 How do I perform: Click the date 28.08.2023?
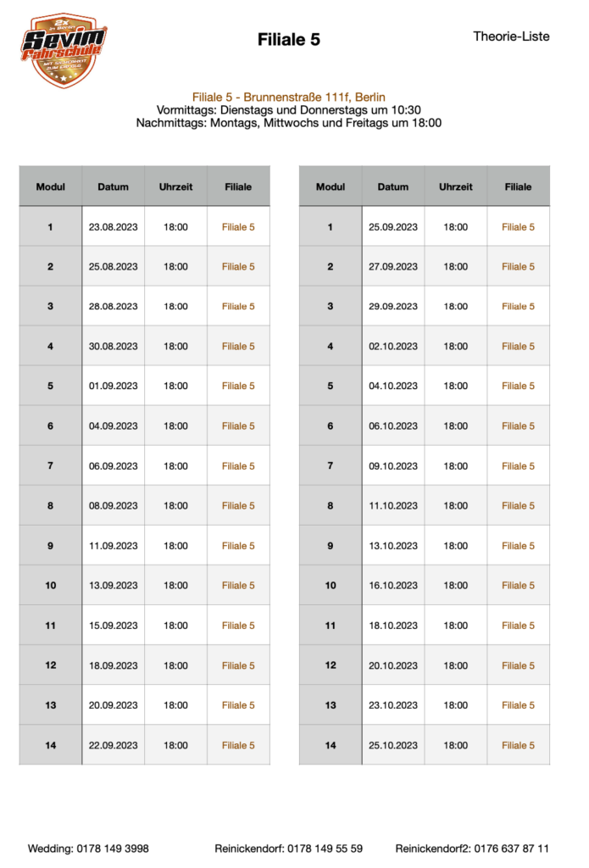pyautogui.click(x=113, y=307)
